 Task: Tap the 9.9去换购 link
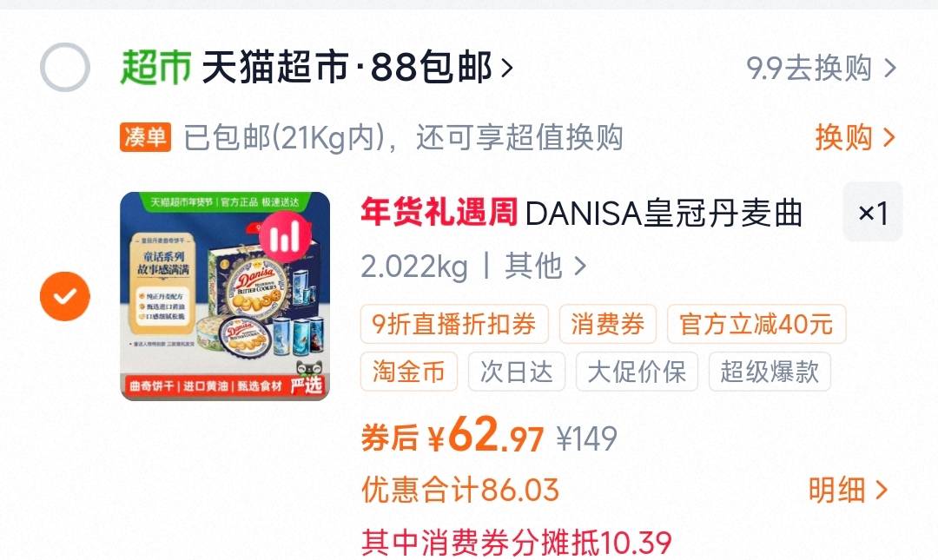click(821, 68)
